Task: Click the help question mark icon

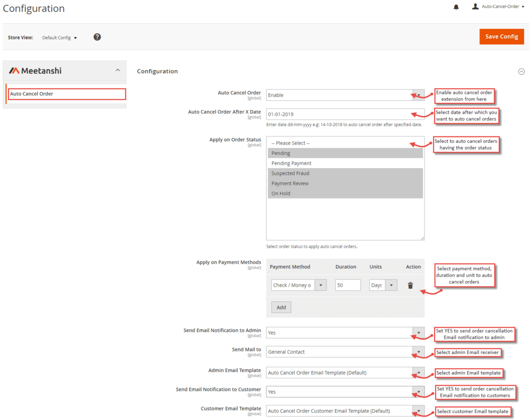Action: [x=97, y=37]
